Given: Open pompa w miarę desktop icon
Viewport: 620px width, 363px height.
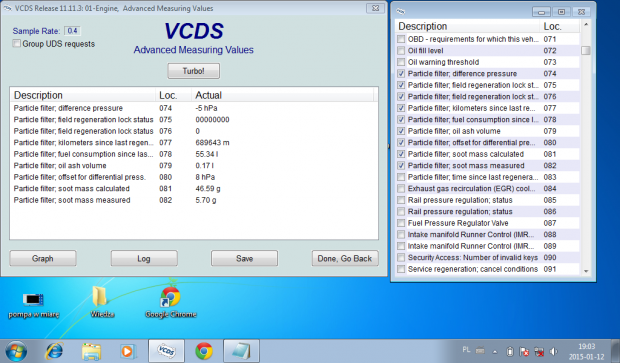Looking at the screenshot, I should pos(34,305).
